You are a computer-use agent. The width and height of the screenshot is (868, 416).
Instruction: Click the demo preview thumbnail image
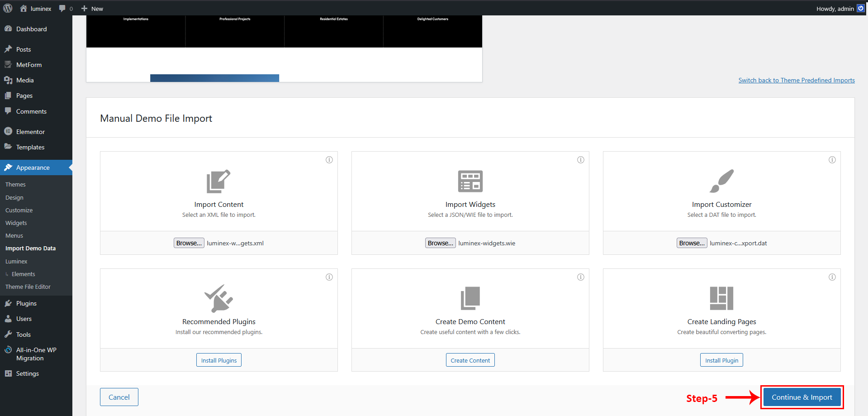pyautogui.click(x=284, y=48)
